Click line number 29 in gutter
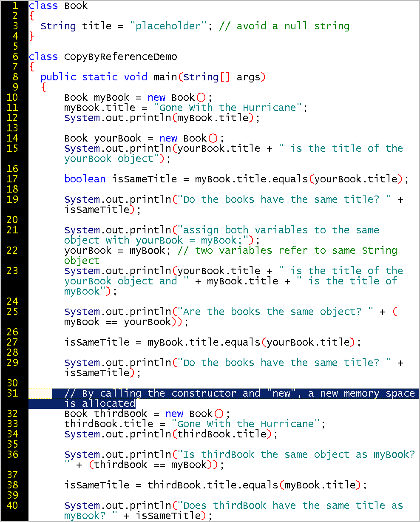Viewport: 420px width, 522px height. (x=12, y=363)
